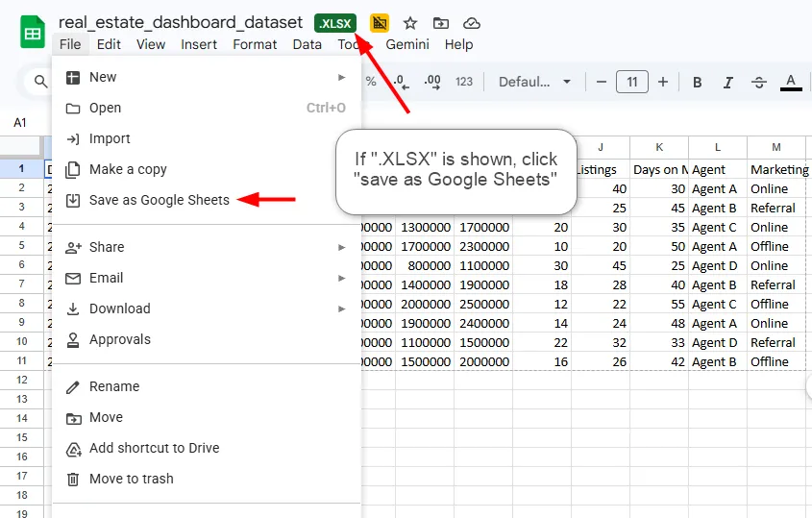Open more number formats (123)
The width and height of the screenshot is (812, 518).
(x=464, y=82)
